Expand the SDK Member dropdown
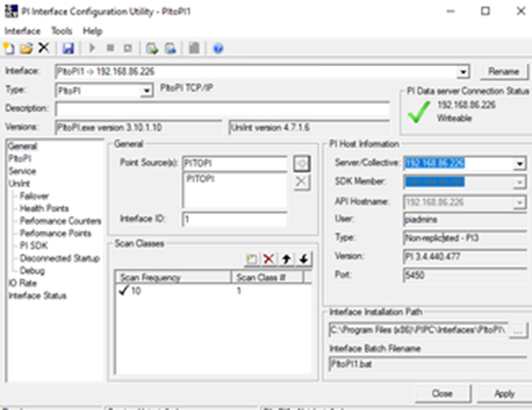This screenshot has height=410, width=532. (x=519, y=182)
